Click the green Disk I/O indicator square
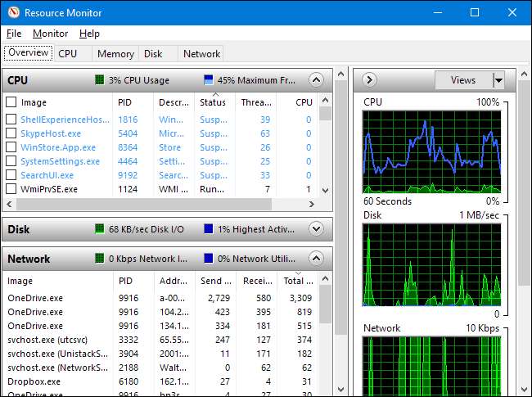Screen dimensions: 532x397 click(99, 228)
